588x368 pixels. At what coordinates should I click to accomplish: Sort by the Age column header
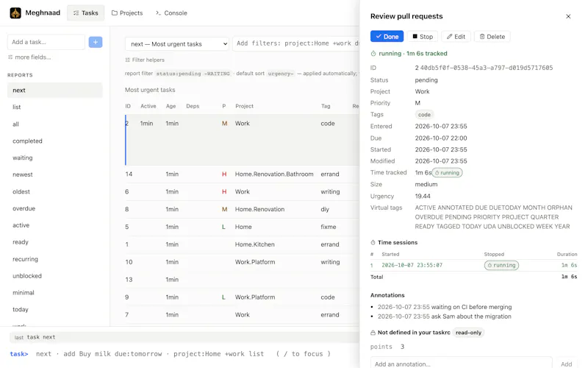click(171, 106)
